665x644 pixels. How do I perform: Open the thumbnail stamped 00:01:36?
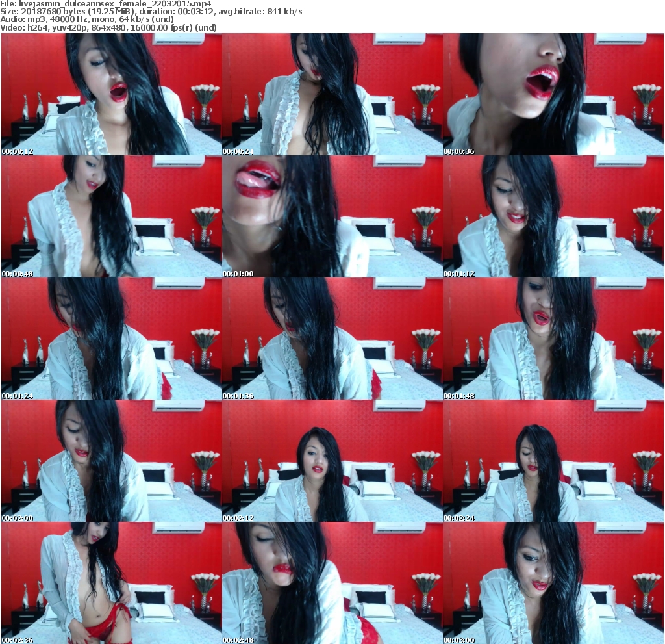point(332,339)
